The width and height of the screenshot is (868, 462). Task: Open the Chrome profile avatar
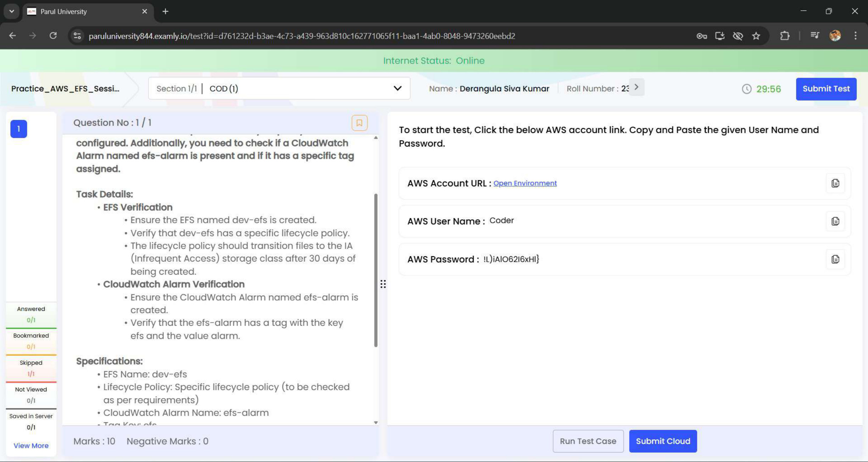coord(835,35)
